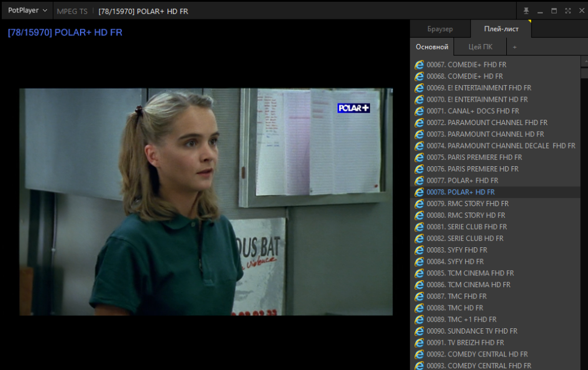The image size is (588, 370).
Task: Select playlist entry 00079. RMC STORY FHD FR
Action: 495,204
